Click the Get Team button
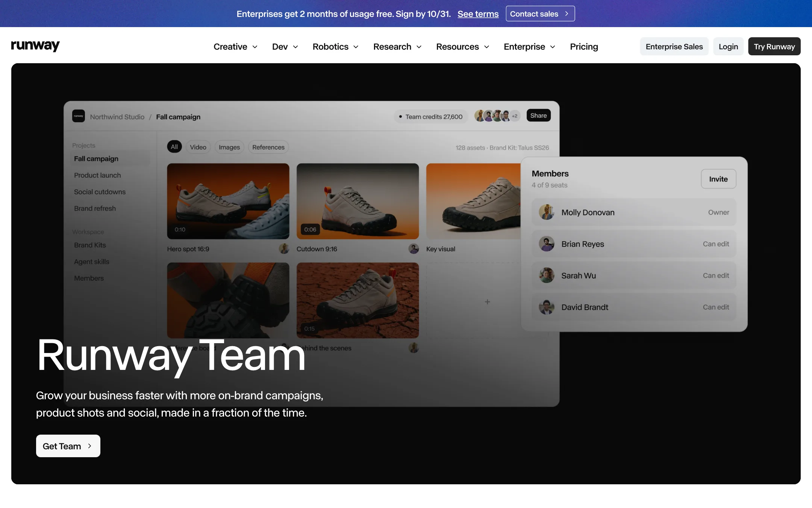Image resolution: width=812 pixels, height=508 pixels. pos(68,446)
